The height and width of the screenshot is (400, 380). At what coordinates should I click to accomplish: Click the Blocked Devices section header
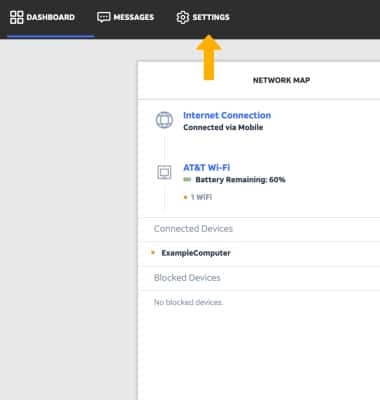[187, 278]
